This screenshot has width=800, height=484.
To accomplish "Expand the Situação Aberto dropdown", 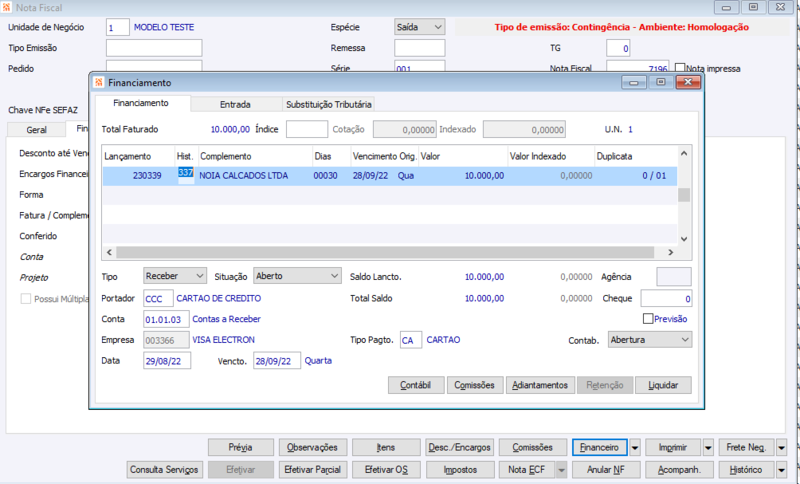I will [x=297, y=276].
